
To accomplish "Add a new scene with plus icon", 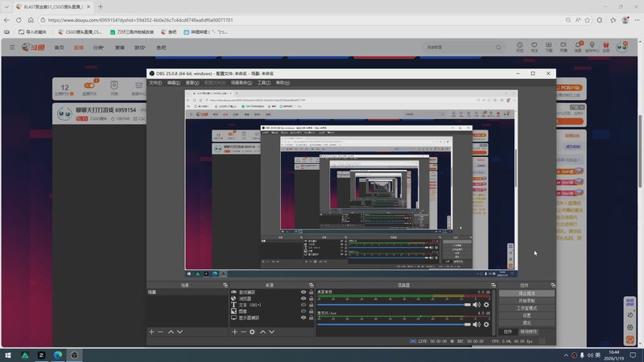I will 151,331.
